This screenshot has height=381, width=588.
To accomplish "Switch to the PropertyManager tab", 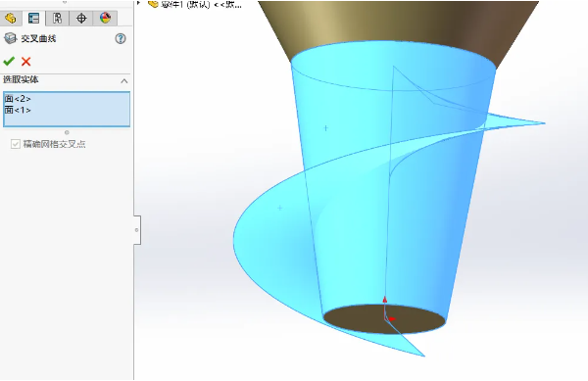I will [33, 18].
